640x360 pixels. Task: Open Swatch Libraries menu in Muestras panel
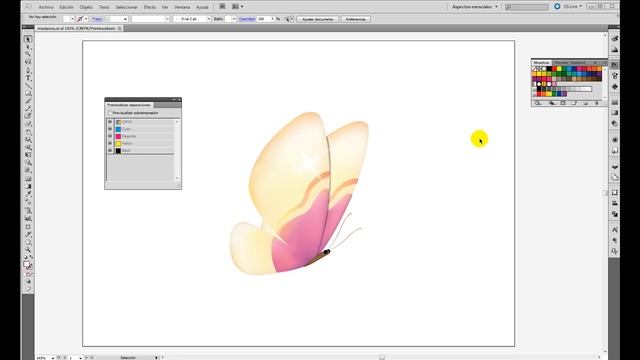click(538, 104)
